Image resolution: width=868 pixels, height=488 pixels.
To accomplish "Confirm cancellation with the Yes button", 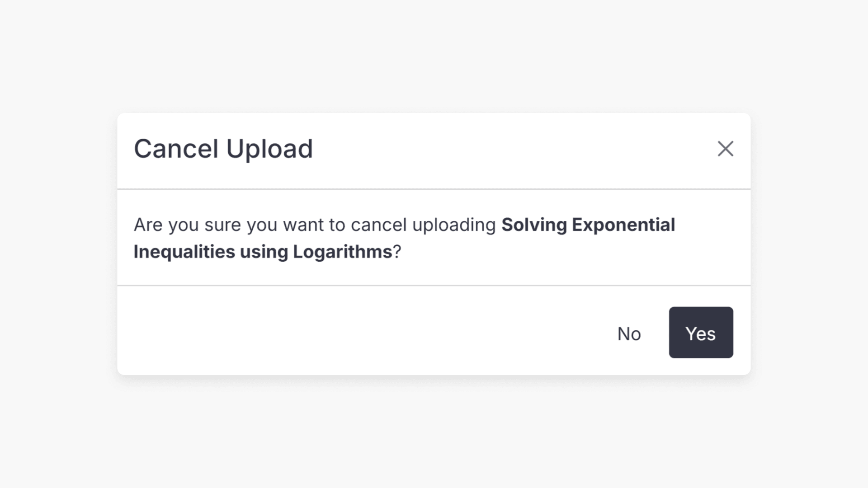I will (700, 333).
